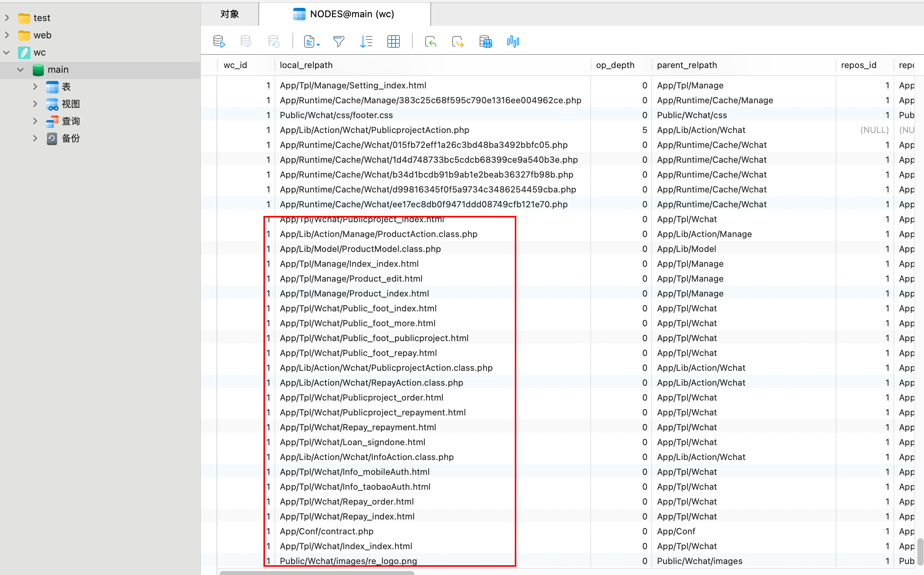
Task: Select the wc tree item label
Action: [x=40, y=52]
